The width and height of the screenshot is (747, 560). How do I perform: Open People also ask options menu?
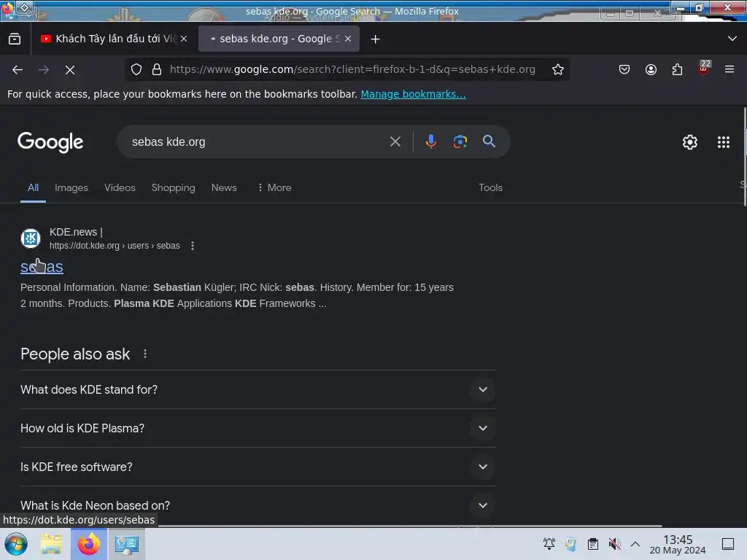pos(145,354)
